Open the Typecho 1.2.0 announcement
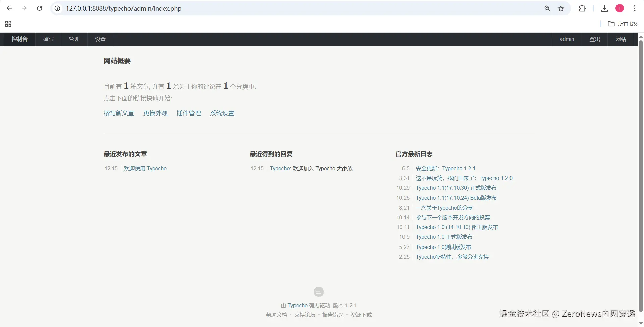 pyautogui.click(x=464, y=178)
